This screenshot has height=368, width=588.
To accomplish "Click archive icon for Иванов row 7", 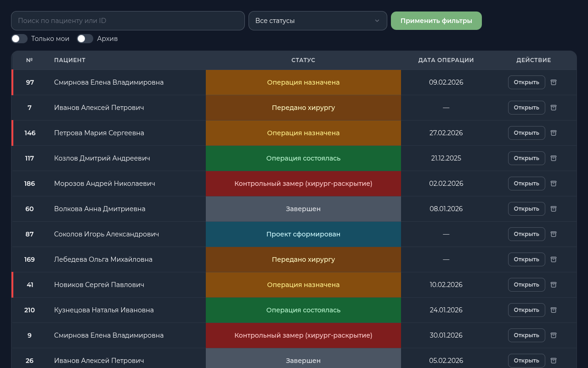I will (x=554, y=108).
